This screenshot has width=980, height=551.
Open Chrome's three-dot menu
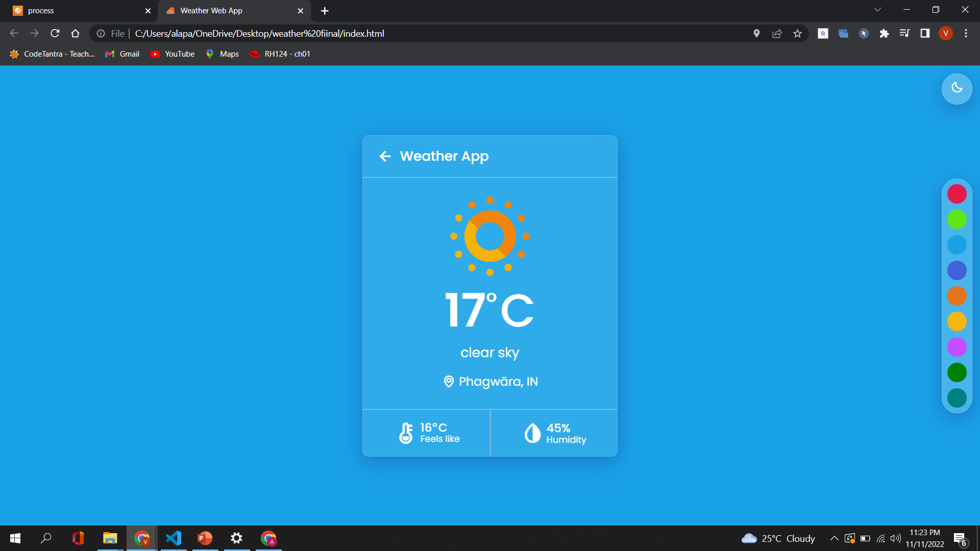tap(966, 34)
